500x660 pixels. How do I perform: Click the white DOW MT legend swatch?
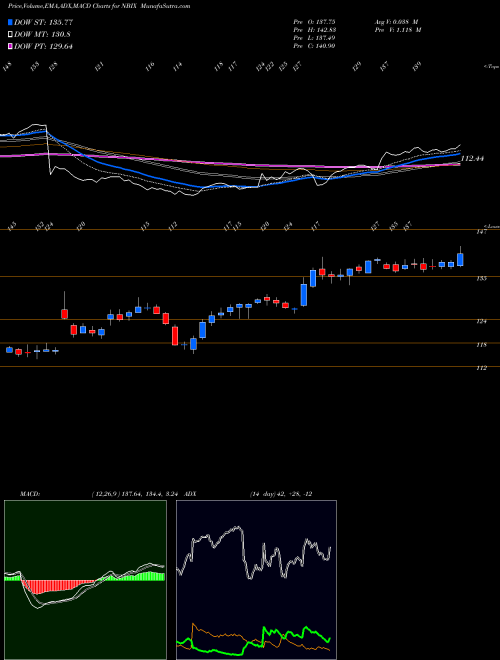coord(11,35)
